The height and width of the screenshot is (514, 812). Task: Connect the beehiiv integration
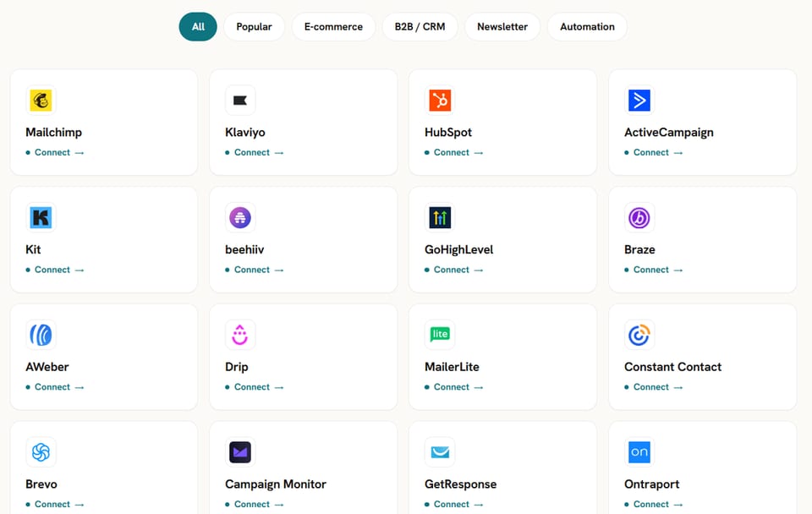point(255,270)
